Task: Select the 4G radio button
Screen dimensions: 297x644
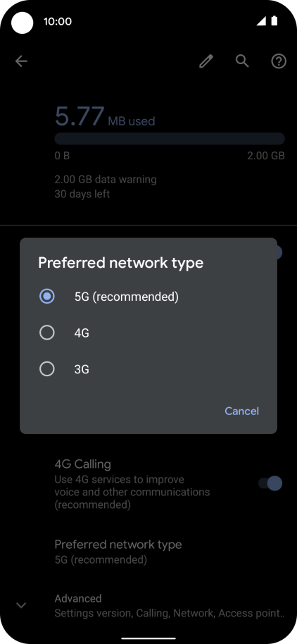Action: [46, 333]
